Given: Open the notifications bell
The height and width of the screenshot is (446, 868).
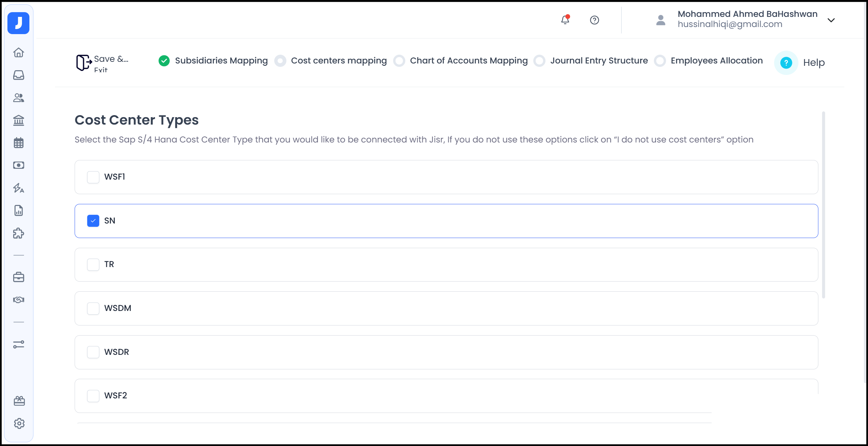Looking at the screenshot, I should click(x=565, y=20).
